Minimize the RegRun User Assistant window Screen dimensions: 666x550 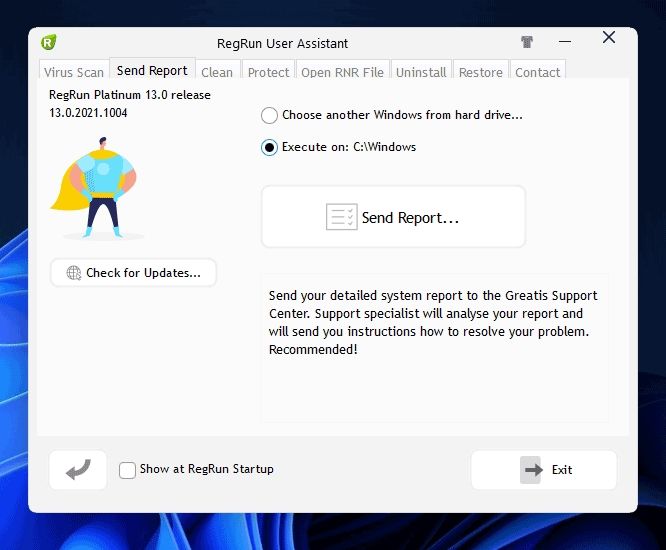click(564, 42)
